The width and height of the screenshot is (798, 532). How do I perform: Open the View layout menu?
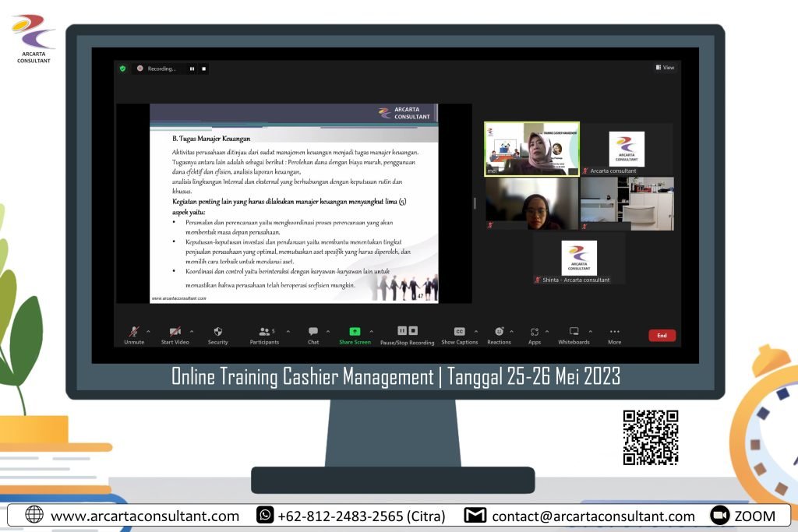pyautogui.click(x=665, y=68)
